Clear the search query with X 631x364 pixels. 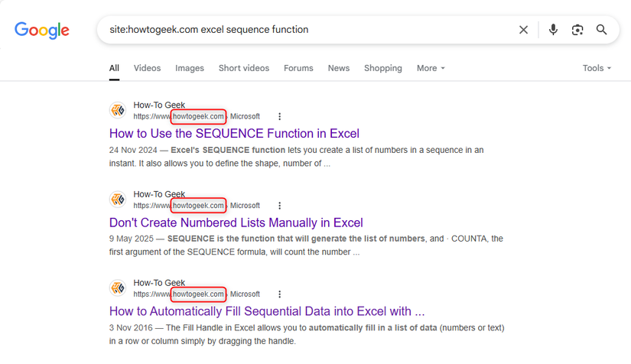click(523, 30)
